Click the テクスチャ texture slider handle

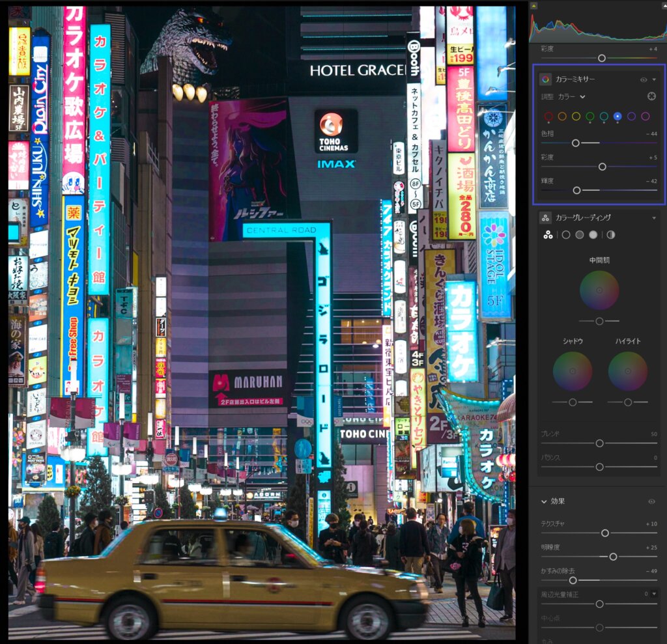605,533
